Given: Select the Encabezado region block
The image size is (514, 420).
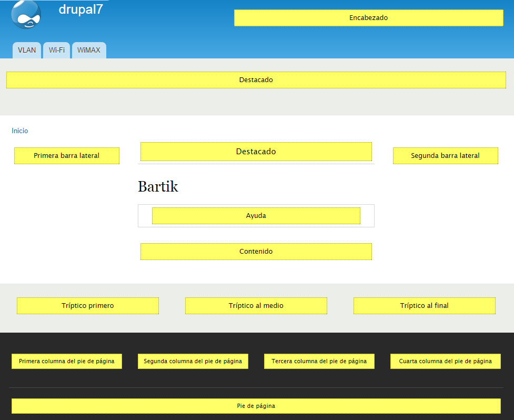Looking at the screenshot, I should click(x=368, y=18).
